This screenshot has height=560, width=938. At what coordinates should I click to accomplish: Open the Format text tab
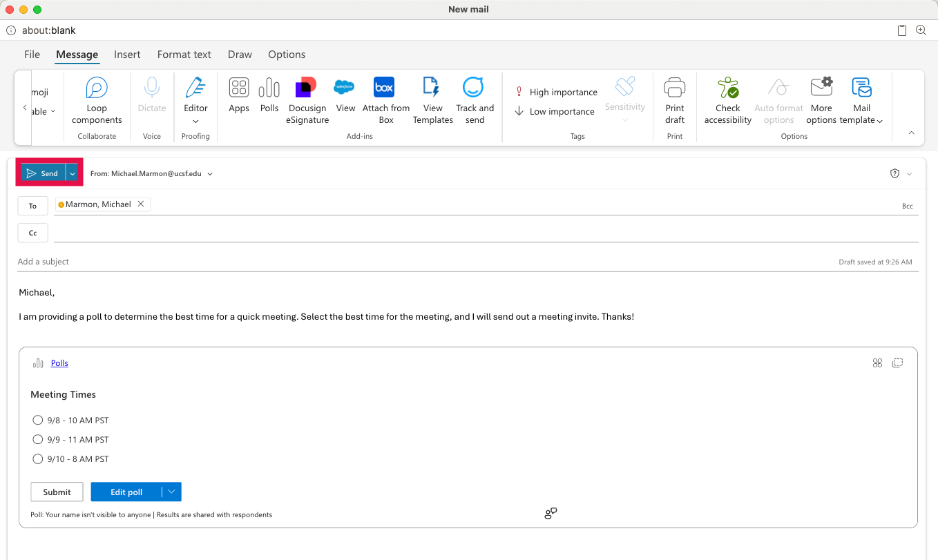click(184, 55)
